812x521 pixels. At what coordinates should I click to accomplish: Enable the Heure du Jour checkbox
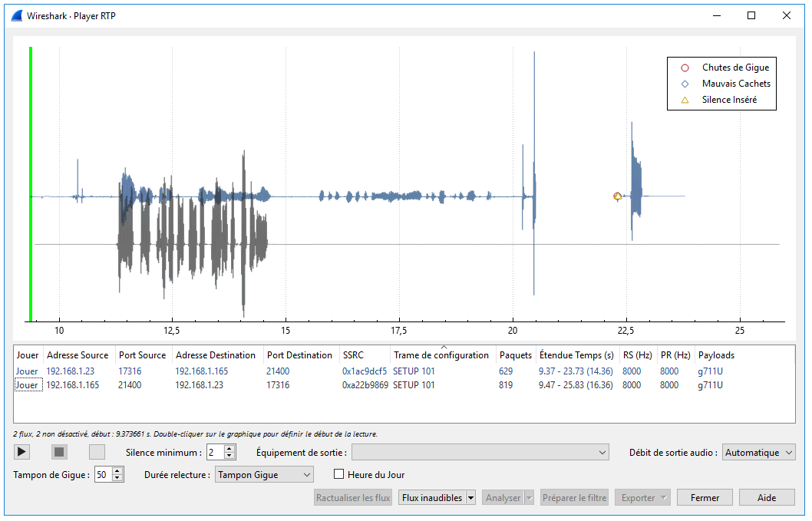339,475
